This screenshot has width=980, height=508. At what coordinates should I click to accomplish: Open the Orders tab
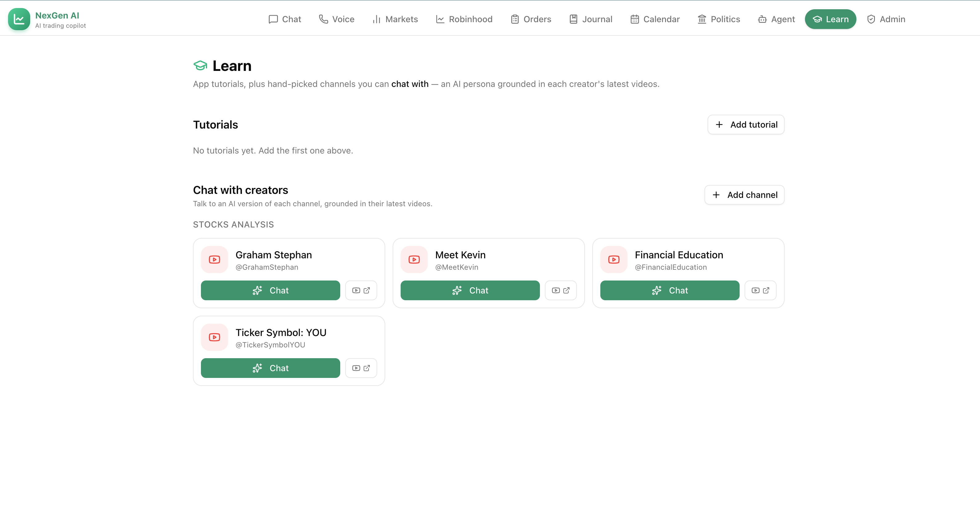click(x=531, y=19)
